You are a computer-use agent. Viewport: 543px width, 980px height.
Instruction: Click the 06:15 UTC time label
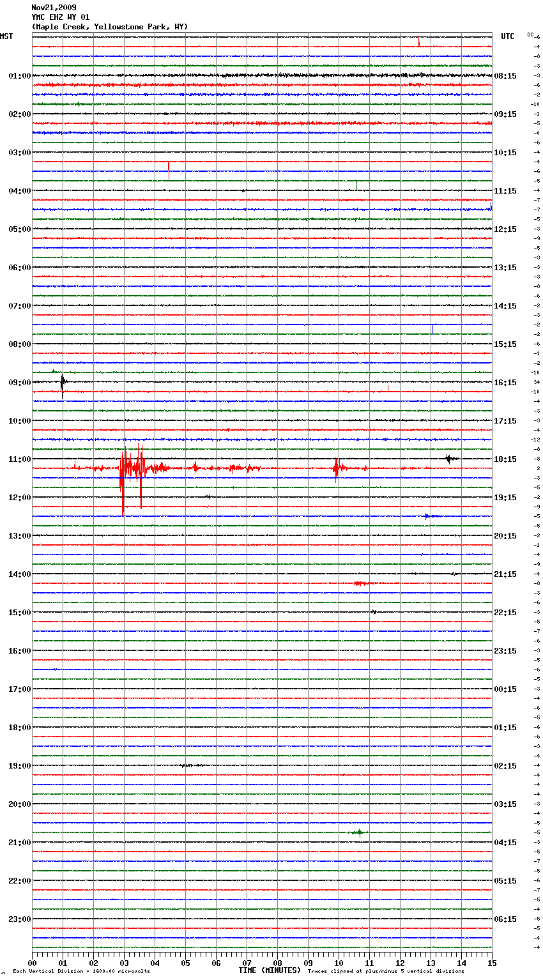(x=505, y=919)
